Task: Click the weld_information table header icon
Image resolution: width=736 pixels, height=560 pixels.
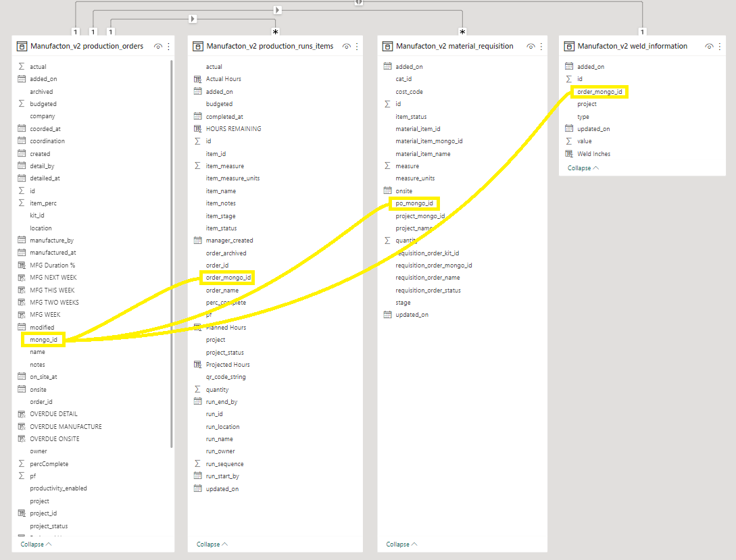Action: point(569,47)
